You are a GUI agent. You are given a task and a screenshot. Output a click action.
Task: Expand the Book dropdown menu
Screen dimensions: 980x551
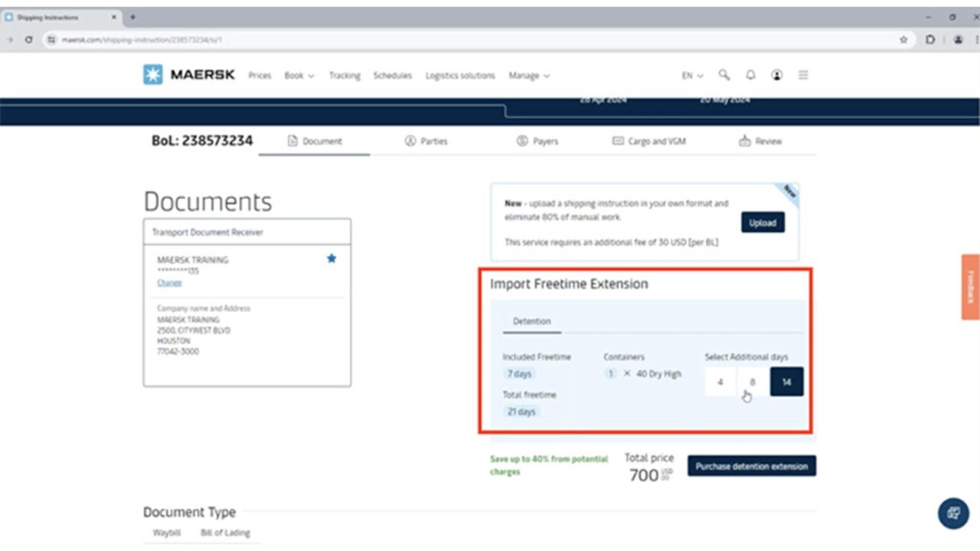(299, 76)
